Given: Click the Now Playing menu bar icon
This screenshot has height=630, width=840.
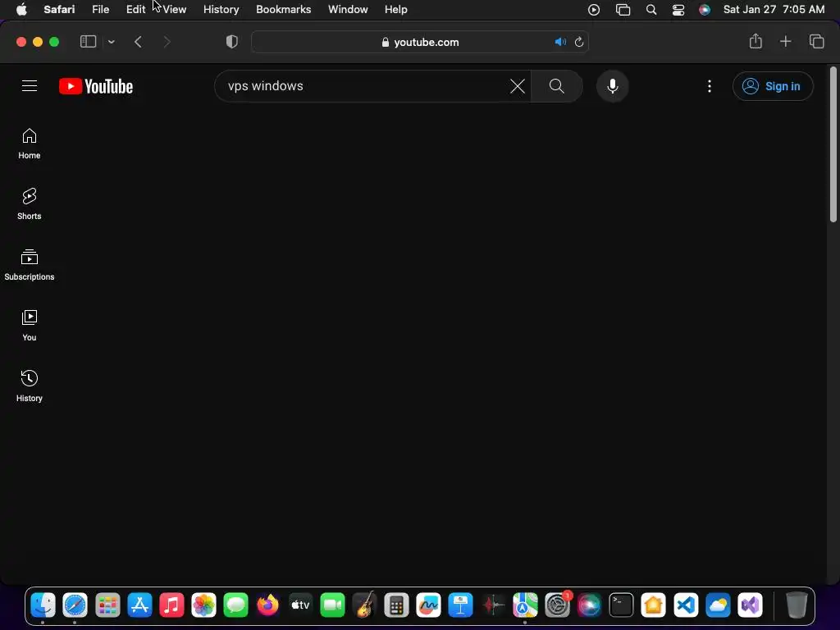Looking at the screenshot, I should click(x=594, y=10).
